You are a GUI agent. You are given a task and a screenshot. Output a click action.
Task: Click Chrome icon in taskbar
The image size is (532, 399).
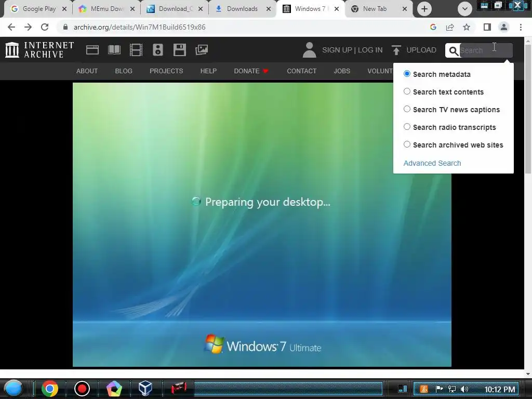(49, 389)
